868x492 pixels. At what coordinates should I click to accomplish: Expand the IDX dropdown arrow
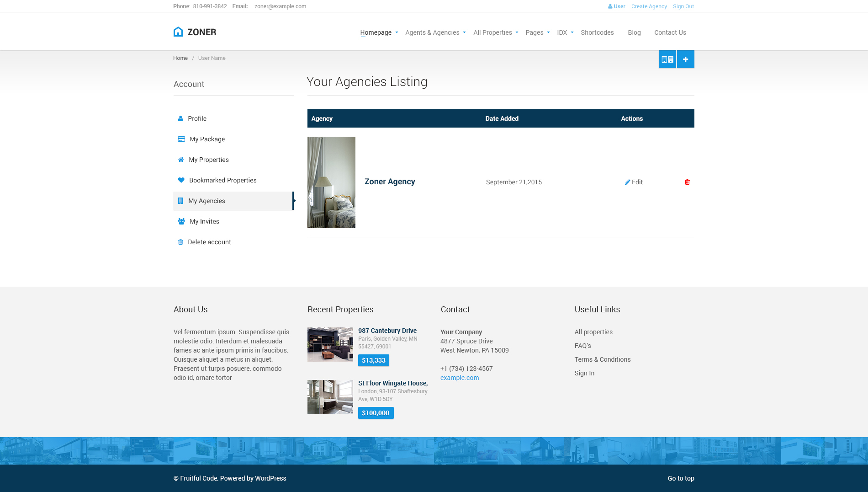572,32
